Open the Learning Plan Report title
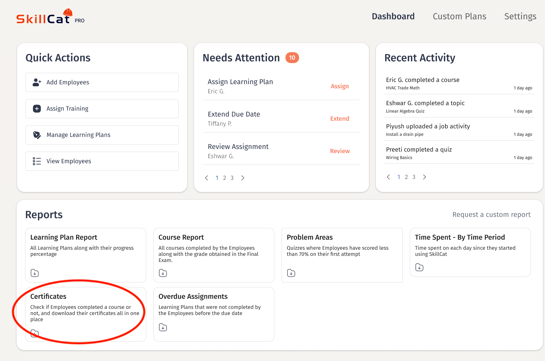Viewport: 545px width, 361px height. (x=64, y=237)
